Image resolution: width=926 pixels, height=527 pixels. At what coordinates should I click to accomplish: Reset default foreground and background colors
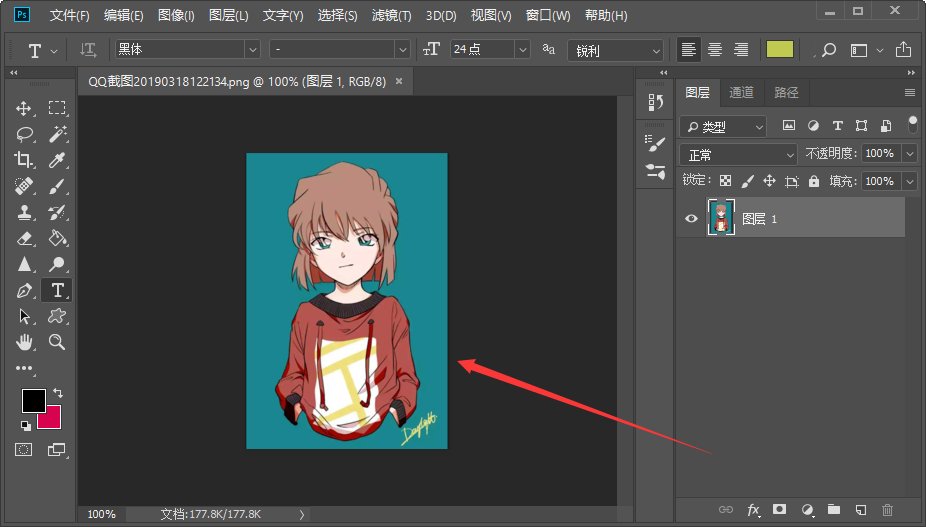pyautogui.click(x=25, y=425)
